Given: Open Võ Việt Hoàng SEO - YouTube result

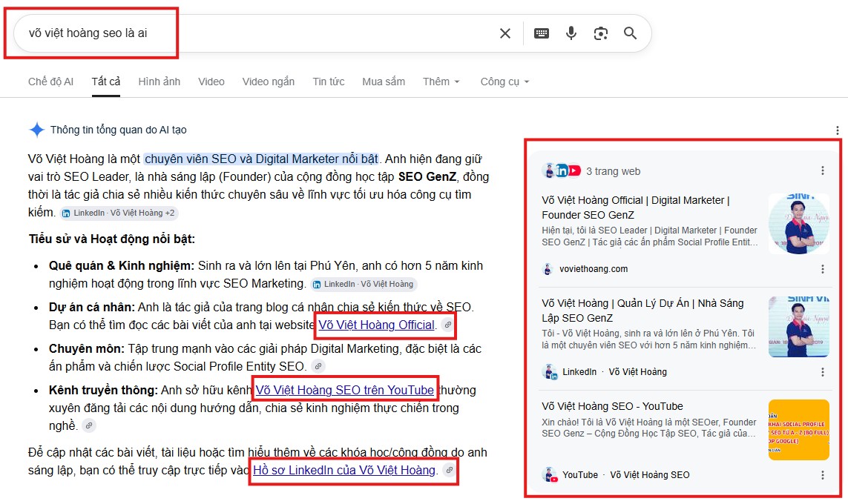Looking at the screenshot, I should tap(612, 406).
